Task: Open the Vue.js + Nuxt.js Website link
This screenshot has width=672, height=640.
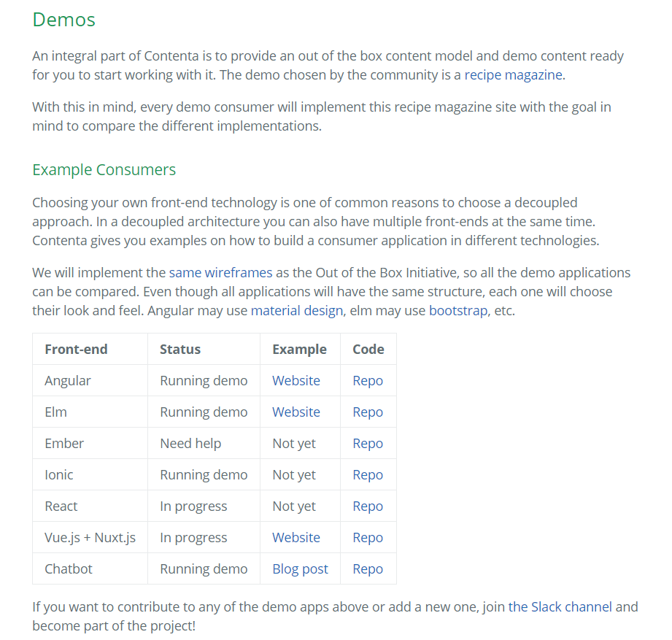Action: click(296, 537)
